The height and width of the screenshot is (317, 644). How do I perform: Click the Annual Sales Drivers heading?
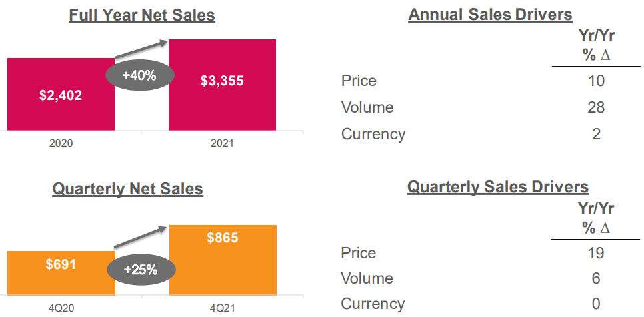[x=490, y=15]
